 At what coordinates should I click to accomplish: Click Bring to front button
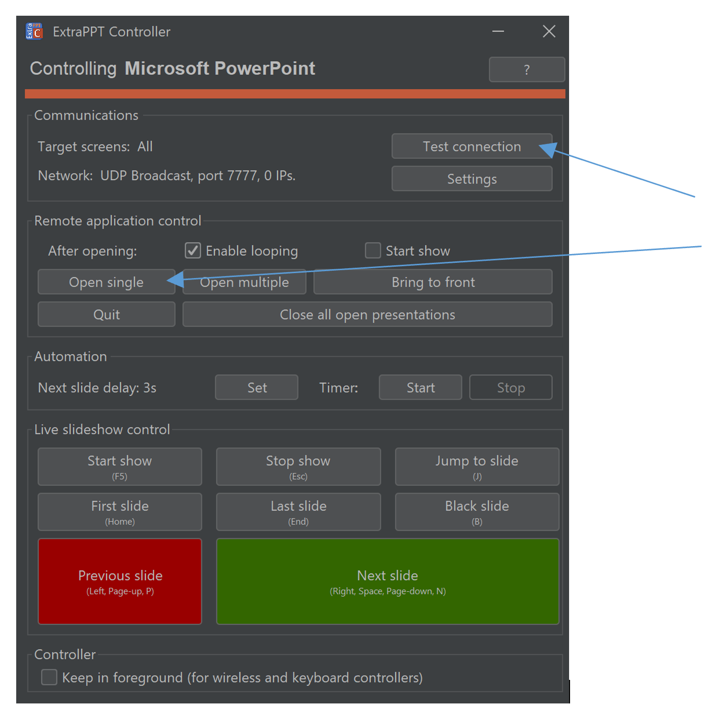pyautogui.click(x=433, y=282)
